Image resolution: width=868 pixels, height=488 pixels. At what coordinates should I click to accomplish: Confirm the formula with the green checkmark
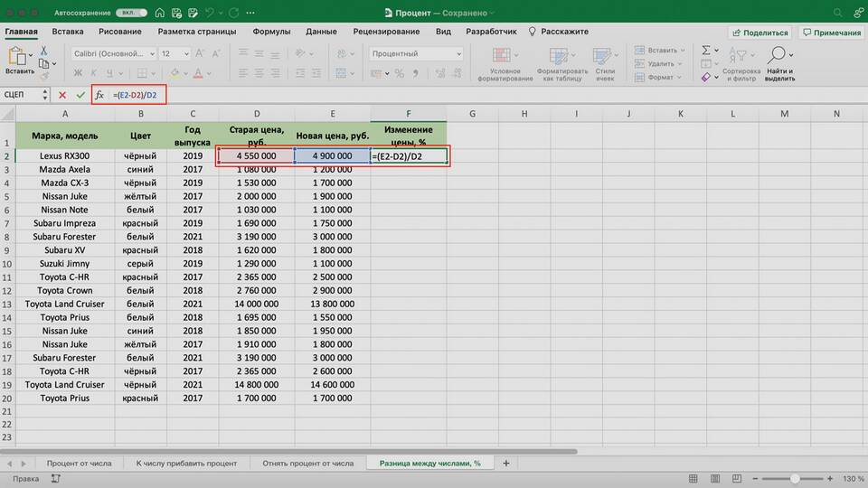81,95
